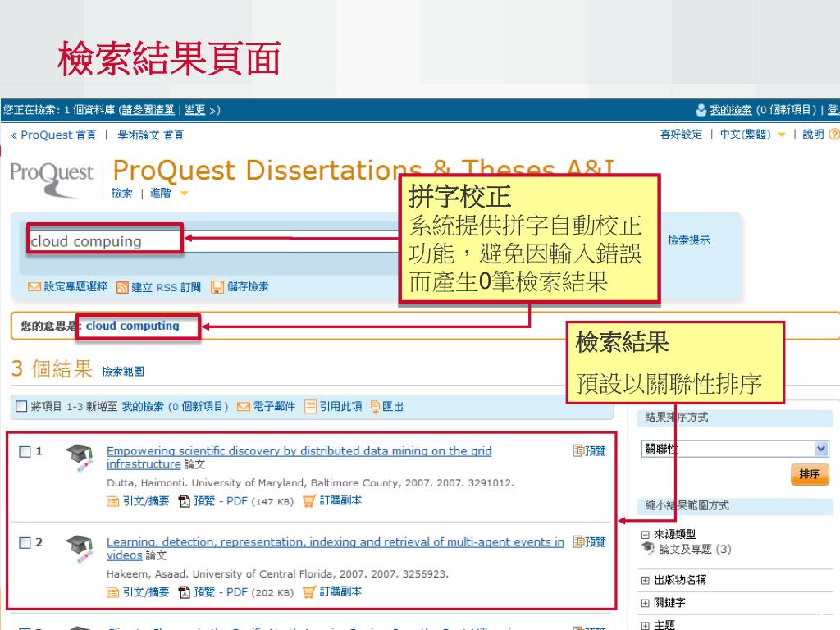Click the 電子郵件 envelope icon in results bar
Image resolution: width=840 pixels, height=630 pixels.
tap(243, 407)
